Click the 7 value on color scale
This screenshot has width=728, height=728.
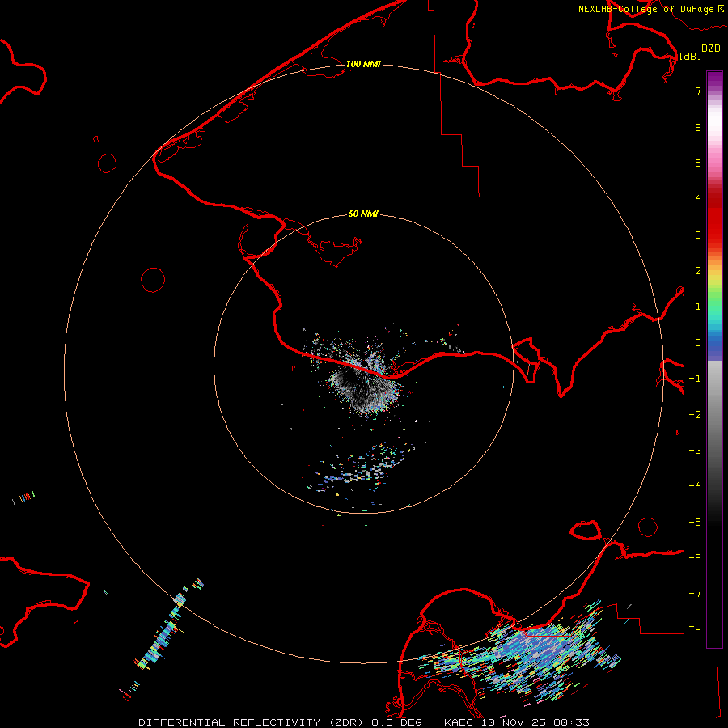tap(698, 91)
